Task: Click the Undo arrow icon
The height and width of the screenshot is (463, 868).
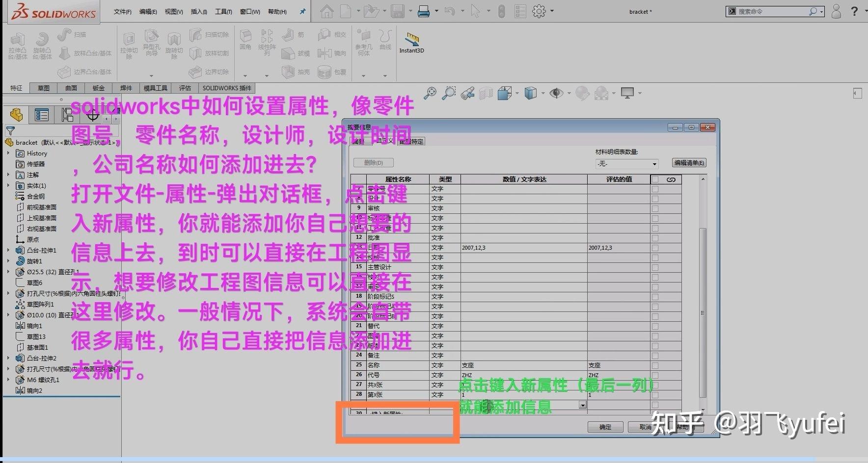Action: pos(449,11)
